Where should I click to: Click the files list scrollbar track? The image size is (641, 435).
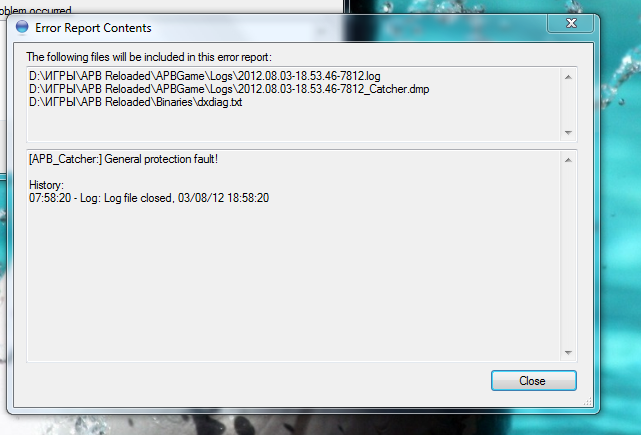click(x=568, y=105)
